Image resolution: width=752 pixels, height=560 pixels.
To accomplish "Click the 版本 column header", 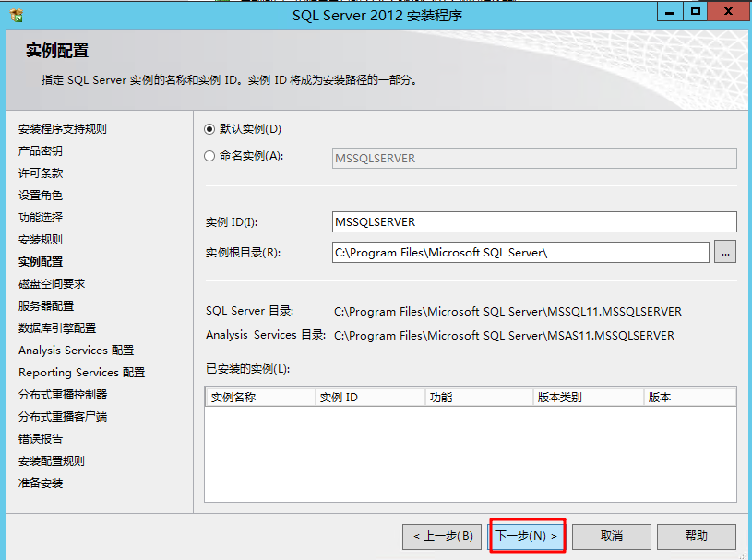I will coord(690,397).
